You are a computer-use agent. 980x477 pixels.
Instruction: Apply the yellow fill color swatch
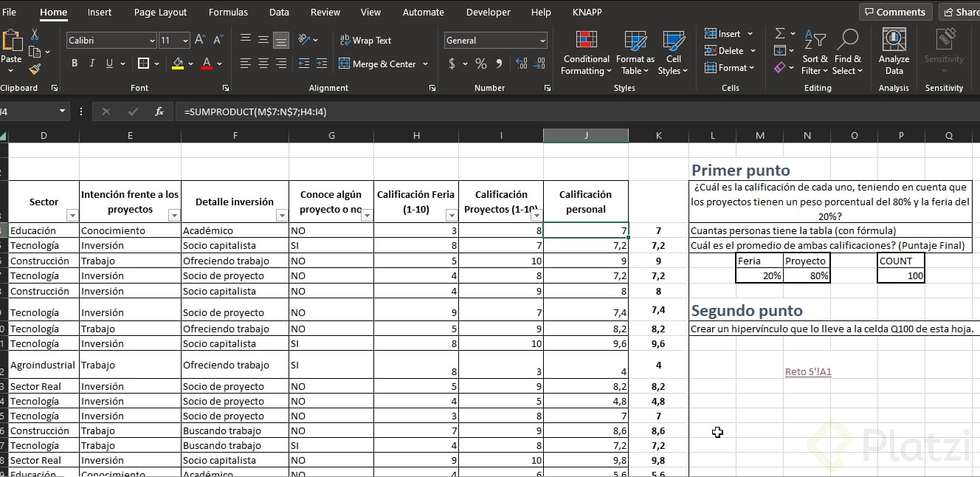tap(178, 64)
